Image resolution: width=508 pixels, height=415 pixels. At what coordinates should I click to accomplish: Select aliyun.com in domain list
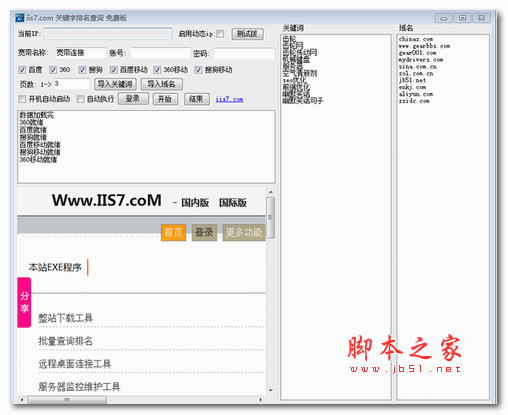click(x=415, y=94)
